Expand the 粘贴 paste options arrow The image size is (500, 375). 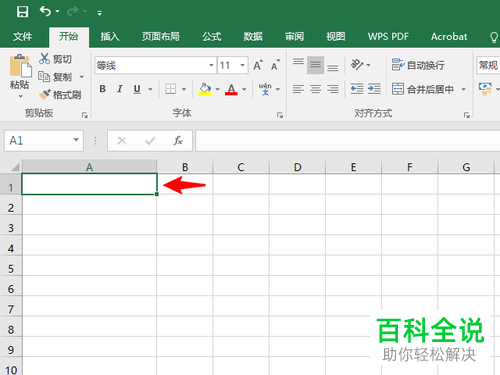pos(21,96)
